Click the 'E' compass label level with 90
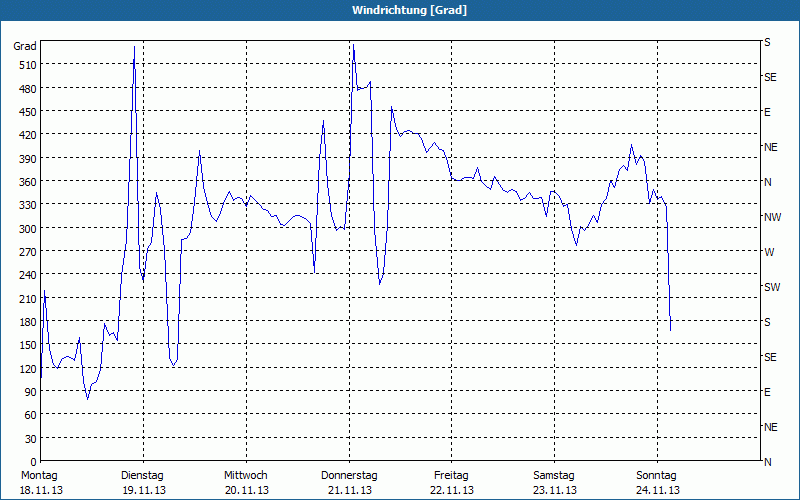Screen dimensions: 800x500 pos(767,392)
